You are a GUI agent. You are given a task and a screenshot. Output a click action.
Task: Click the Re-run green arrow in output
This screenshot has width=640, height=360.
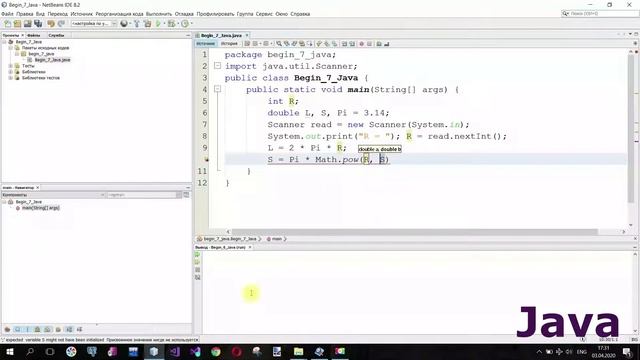(x=198, y=254)
